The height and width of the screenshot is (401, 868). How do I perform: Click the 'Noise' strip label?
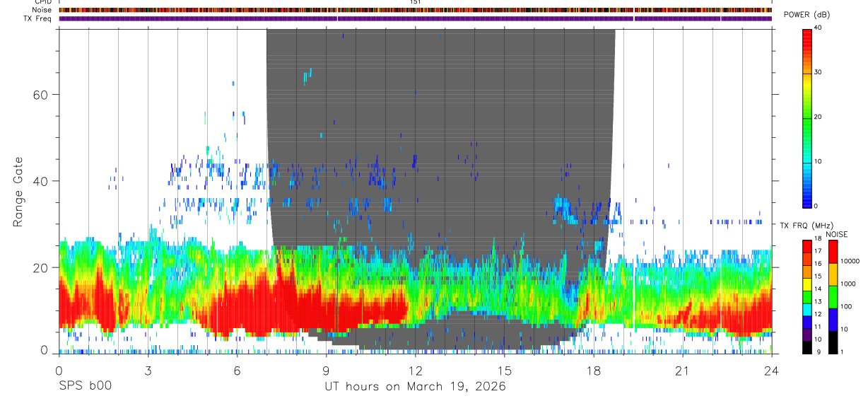[42, 10]
